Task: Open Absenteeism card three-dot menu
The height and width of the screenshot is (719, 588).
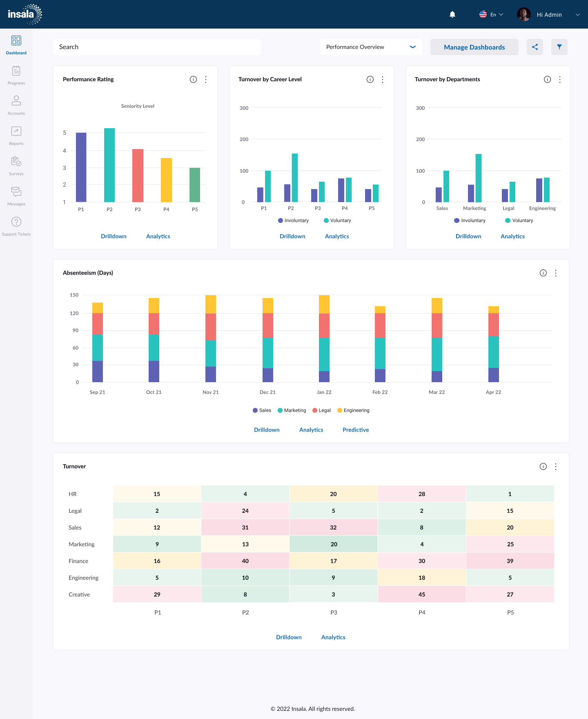Action: [x=555, y=273]
